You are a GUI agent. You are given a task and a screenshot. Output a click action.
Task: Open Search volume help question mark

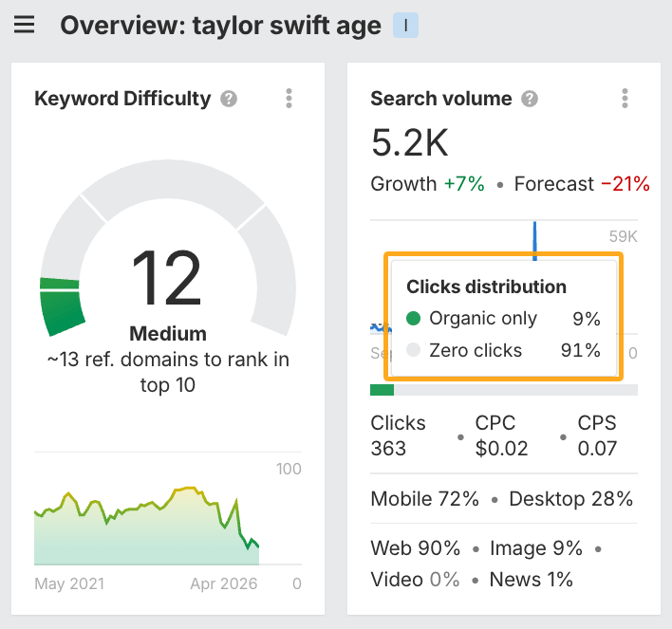coord(530,99)
